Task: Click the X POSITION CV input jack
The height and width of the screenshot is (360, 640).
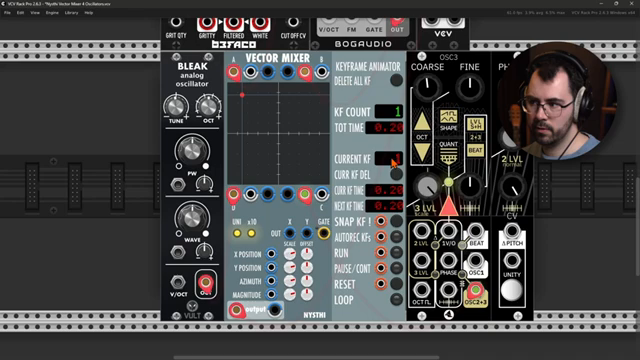Action: coord(271,254)
